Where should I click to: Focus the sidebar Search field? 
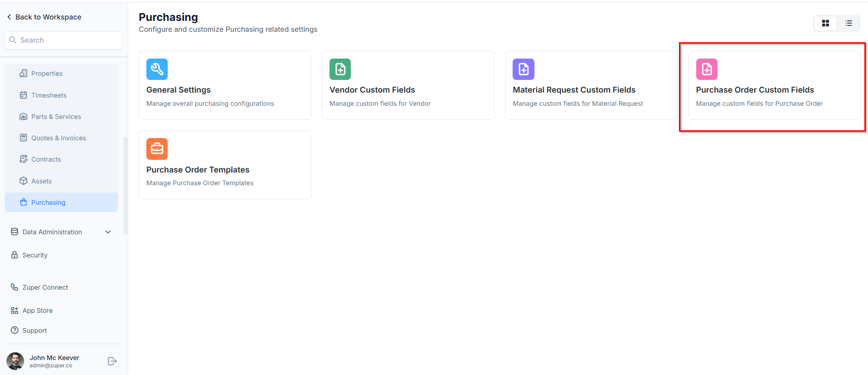(x=64, y=40)
